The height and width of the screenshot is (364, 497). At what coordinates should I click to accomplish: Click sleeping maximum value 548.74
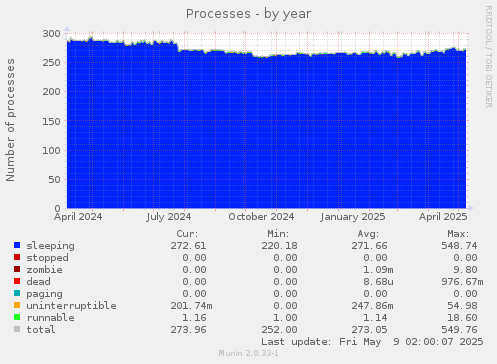tap(459, 246)
